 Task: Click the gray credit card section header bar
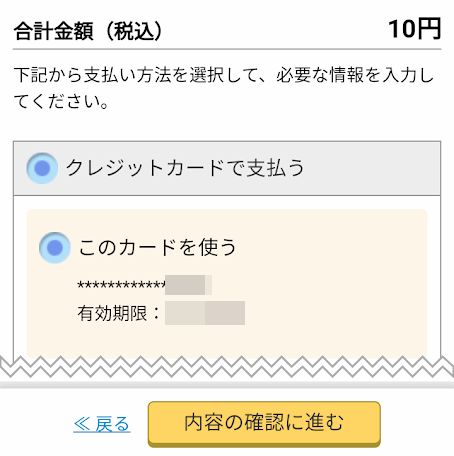tap(227, 168)
